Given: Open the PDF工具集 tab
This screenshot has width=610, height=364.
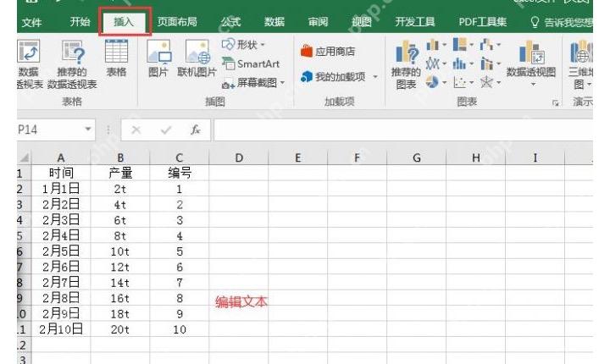Looking at the screenshot, I should pyautogui.click(x=482, y=21).
